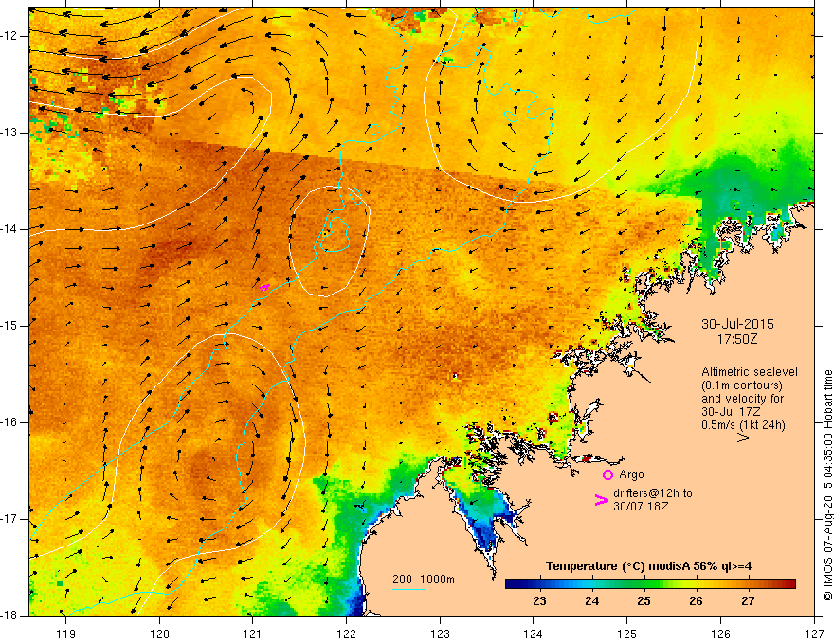The width and height of the screenshot is (834, 644).
Task: Click the '17:50Z' time text
Action: tap(736, 339)
